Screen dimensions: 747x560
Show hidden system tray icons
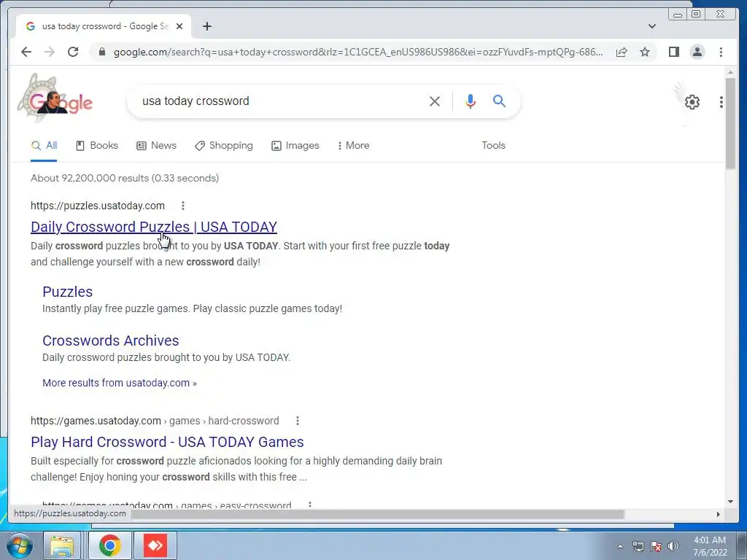[620, 546]
